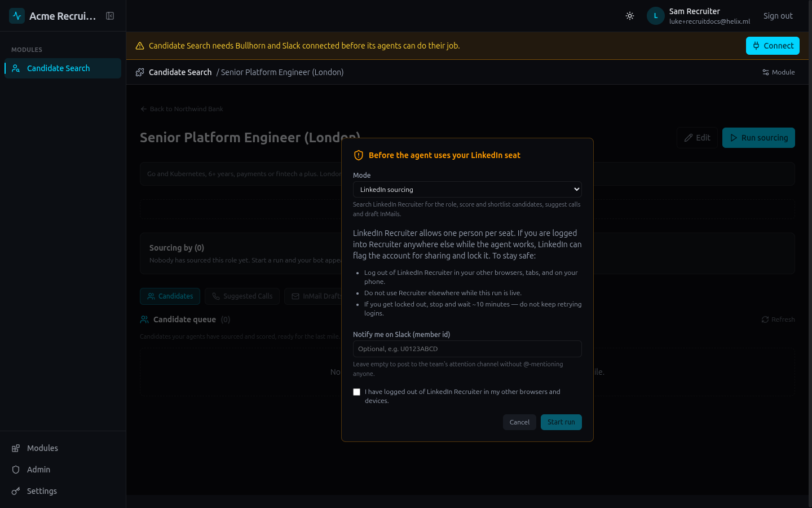812x508 pixels.
Task: Open Admin in the sidebar
Action: pos(63,470)
